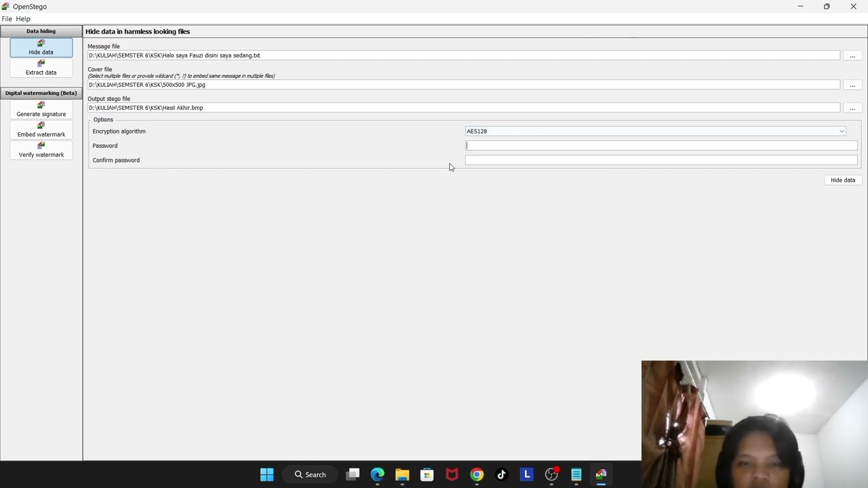
Task: Click the Message file path field
Action: pos(464,56)
